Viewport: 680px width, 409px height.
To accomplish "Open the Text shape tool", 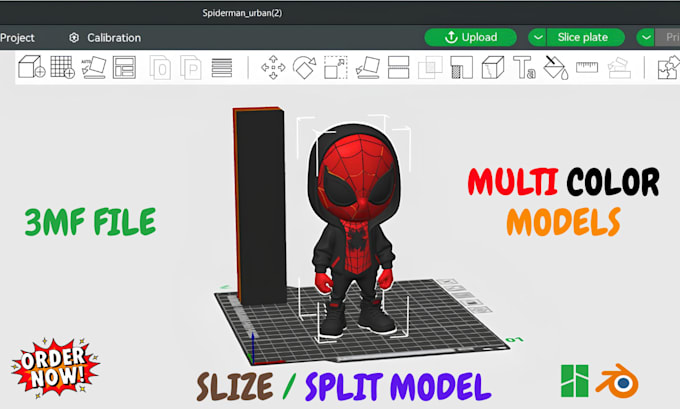I will [x=524, y=67].
